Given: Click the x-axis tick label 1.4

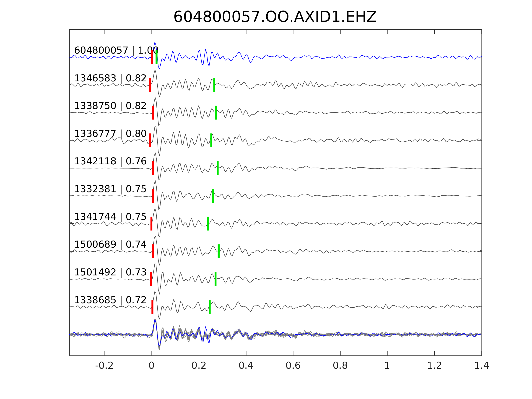Looking at the screenshot, I should (482, 366).
